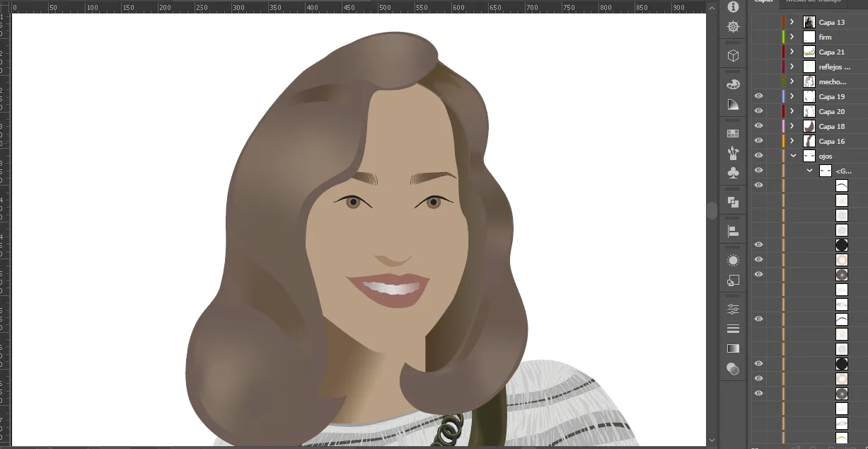The height and width of the screenshot is (449, 868).
Task: Click the Capa 13 layer thumbnail
Action: [809, 22]
